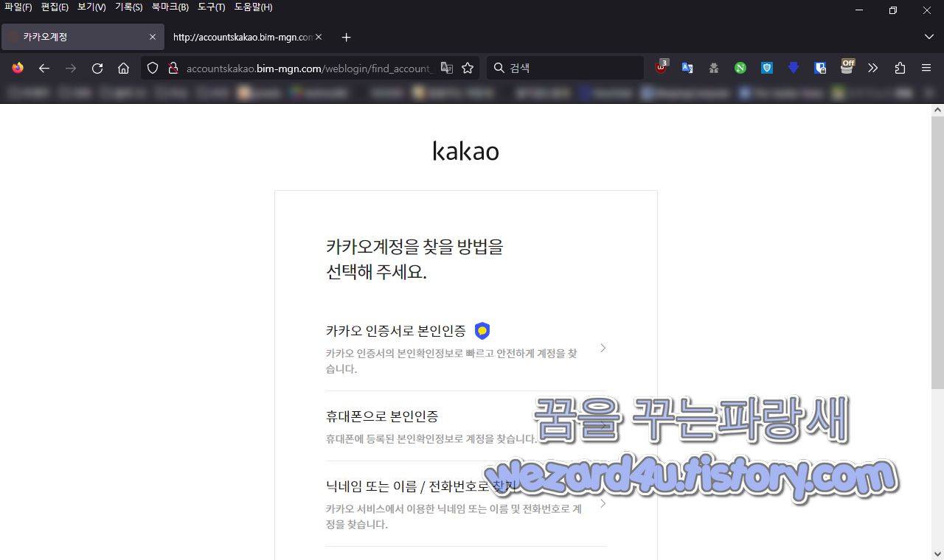944x560 pixels.
Task: Switch to the accountskakao.bim-mgn.com tab
Action: tap(248, 37)
